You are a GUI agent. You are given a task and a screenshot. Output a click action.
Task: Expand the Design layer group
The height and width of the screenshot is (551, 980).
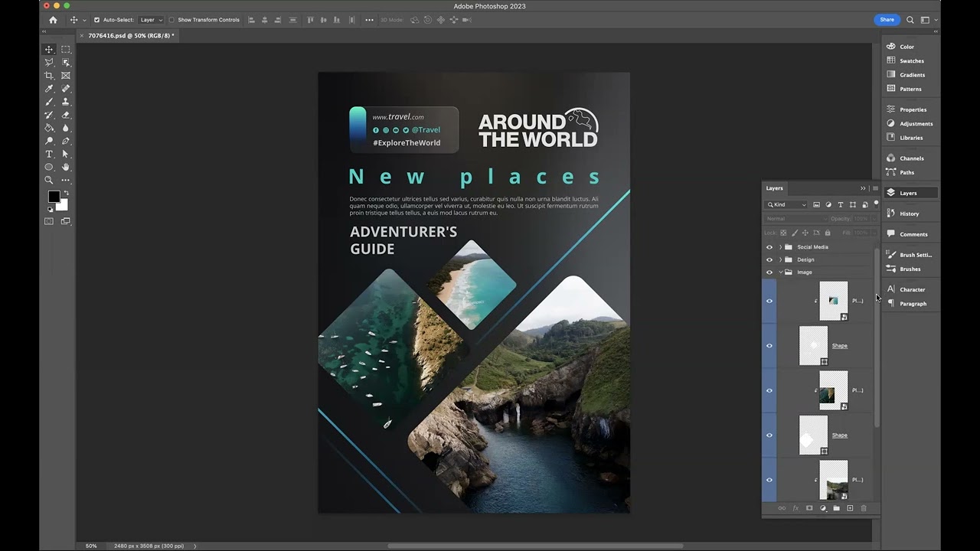pyautogui.click(x=780, y=259)
